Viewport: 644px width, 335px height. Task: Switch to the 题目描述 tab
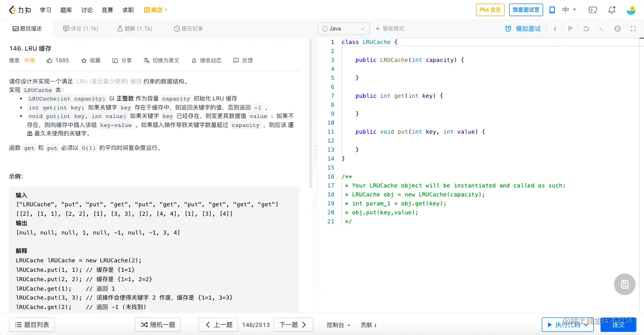point(27,29)
